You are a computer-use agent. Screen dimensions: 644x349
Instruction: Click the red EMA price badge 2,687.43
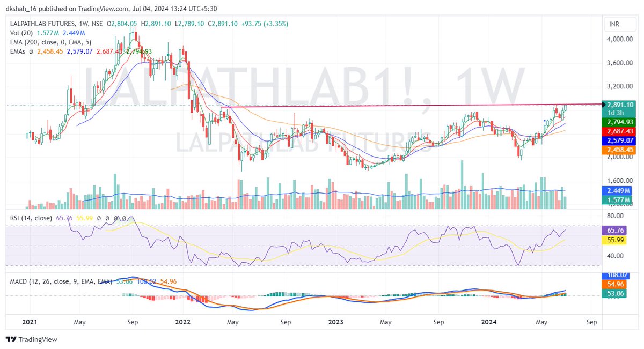point(620,132)
